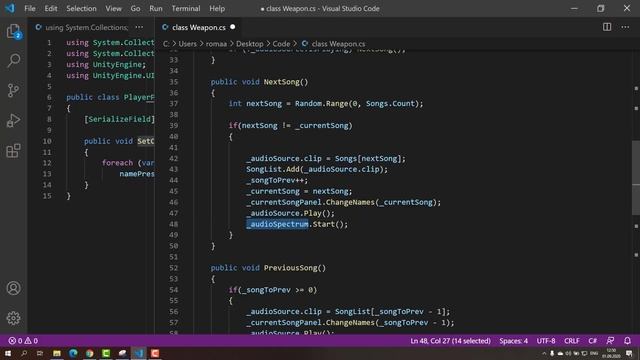The width and height of the screenshot is (640, 360).
Task: Click using UnityEngine; on line 3
Action: point(106,64)
